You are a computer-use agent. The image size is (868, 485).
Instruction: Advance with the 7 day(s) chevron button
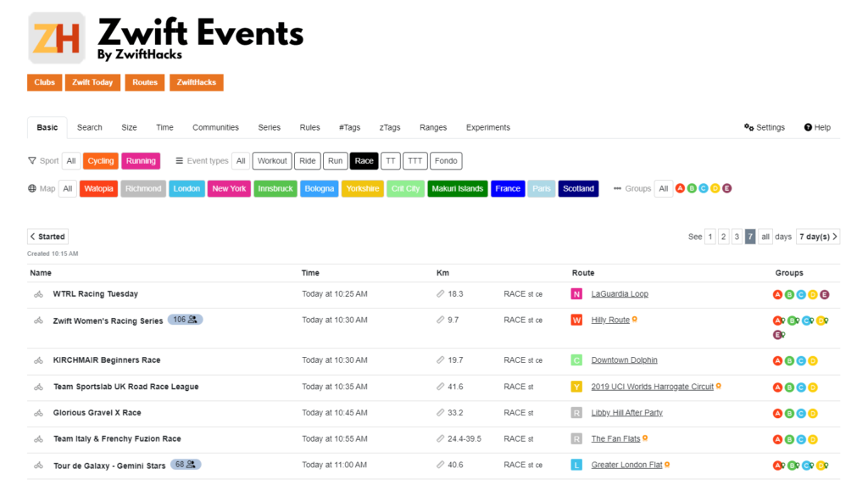tap(818, 237)
